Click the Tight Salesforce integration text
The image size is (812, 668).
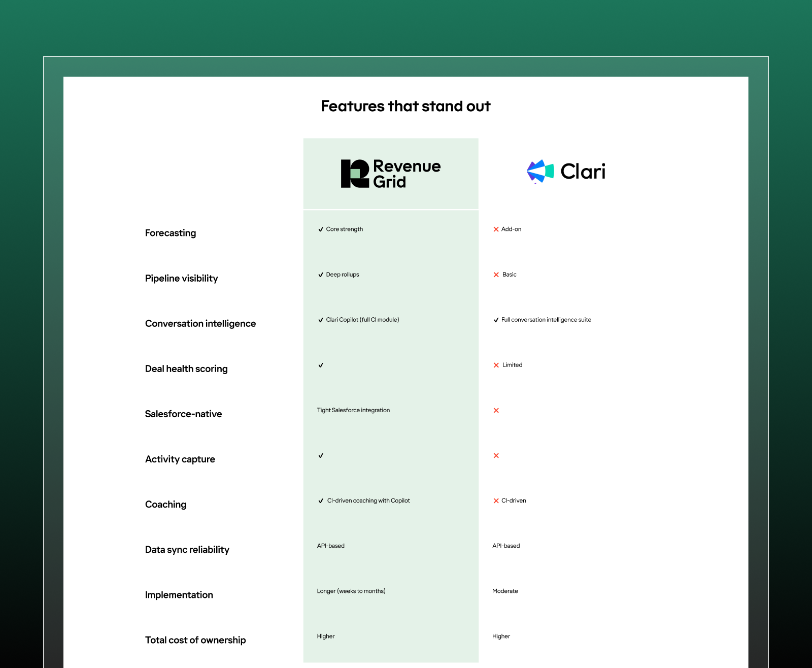(353, 410)
